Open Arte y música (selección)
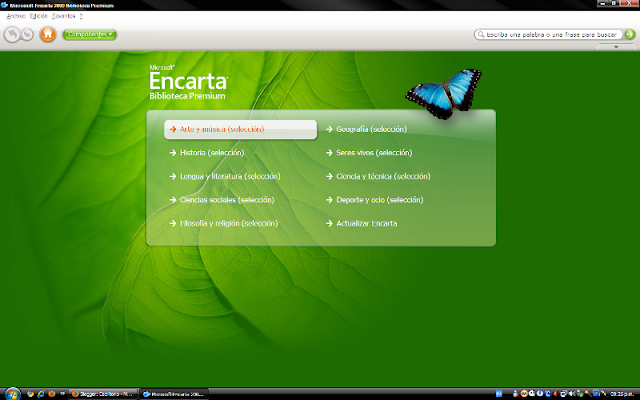Image resolution: width=640 pixels, height=400 pixels. [x=240, y=129]
